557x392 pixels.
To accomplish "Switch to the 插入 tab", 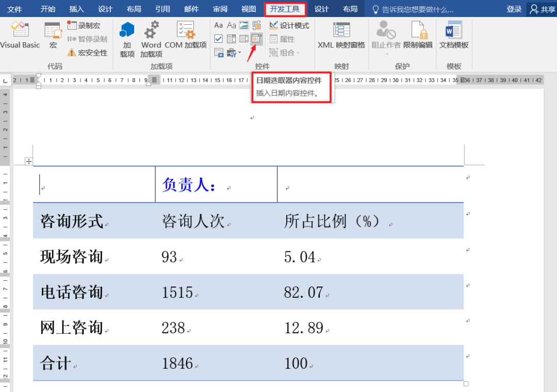I will (x=76, y=9).
